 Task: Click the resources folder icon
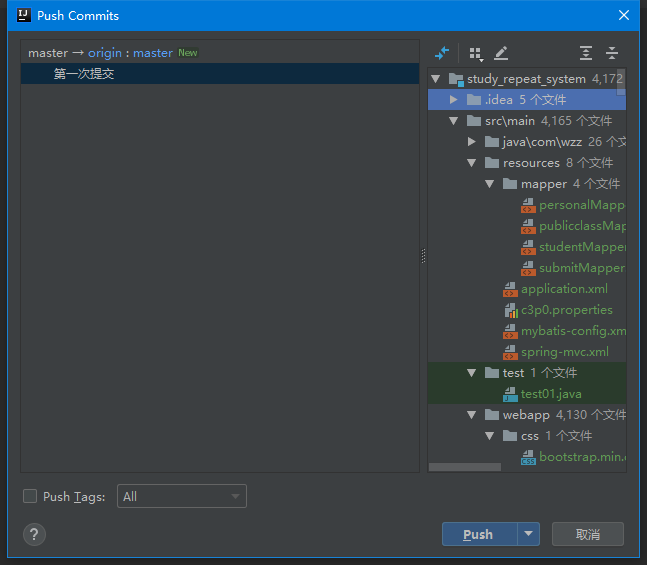pos(492,163)
